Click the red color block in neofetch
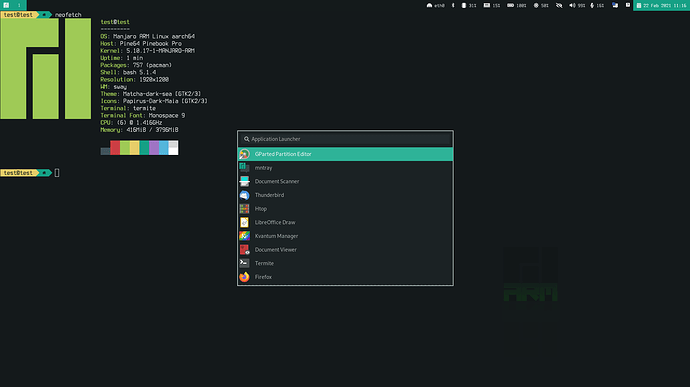Viewport: 690px width, 387px height. pyautogui.click(x=115, y=147)
